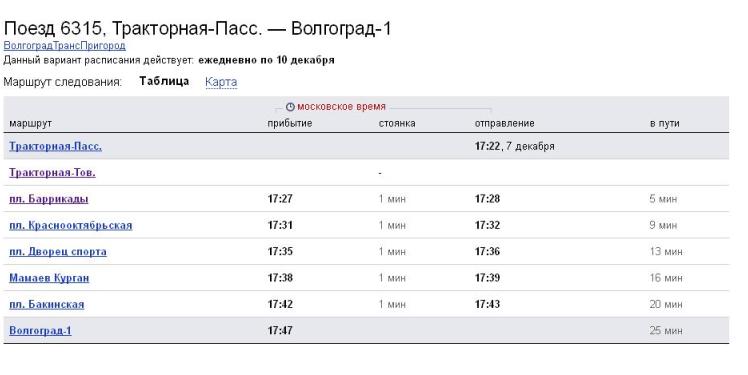The height and width of the screenshot is (375, 748).
Task: Click the 17:47 arrival time at Волгоград-1
Action: (280, 331)
